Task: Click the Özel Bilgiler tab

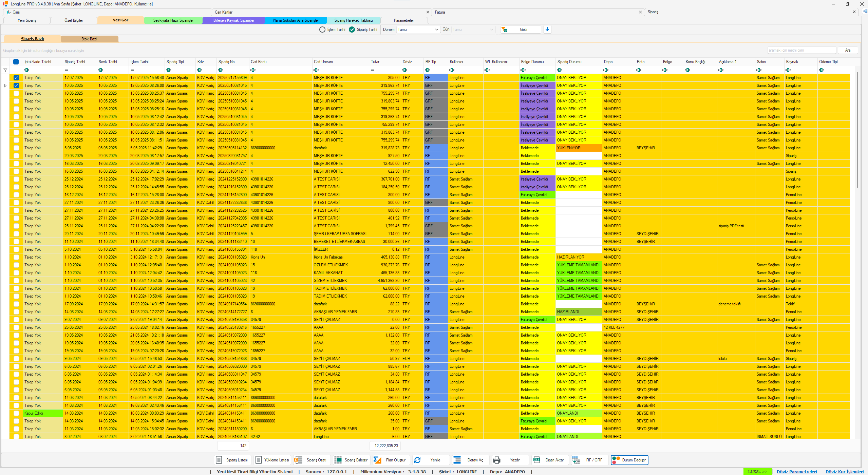Action: 74,20
